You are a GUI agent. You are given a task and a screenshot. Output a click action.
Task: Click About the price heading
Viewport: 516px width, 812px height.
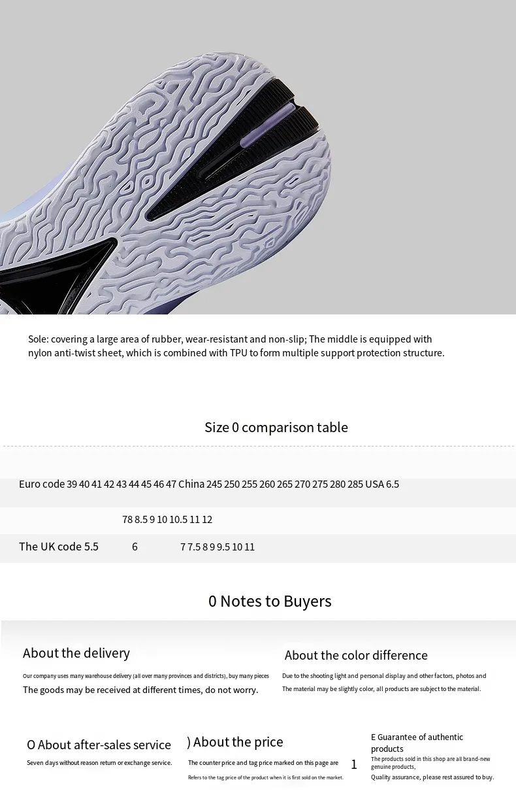[235, 742]
